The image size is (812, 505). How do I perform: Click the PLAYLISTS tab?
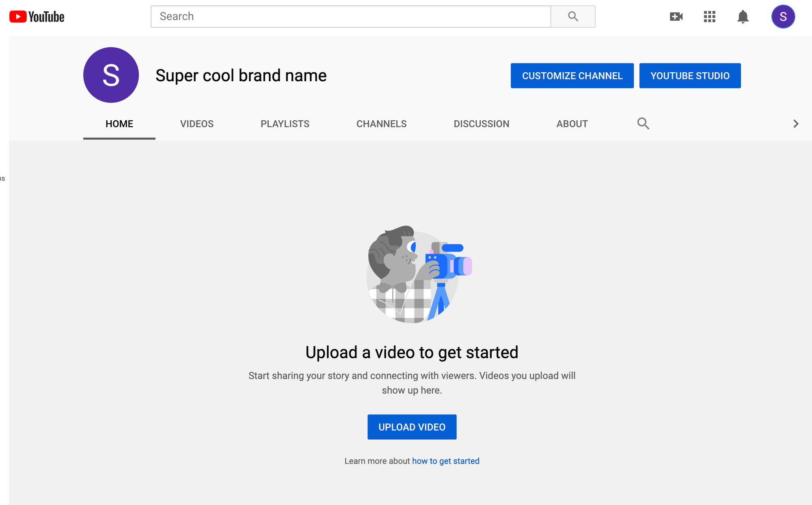(x=285, y=123)
